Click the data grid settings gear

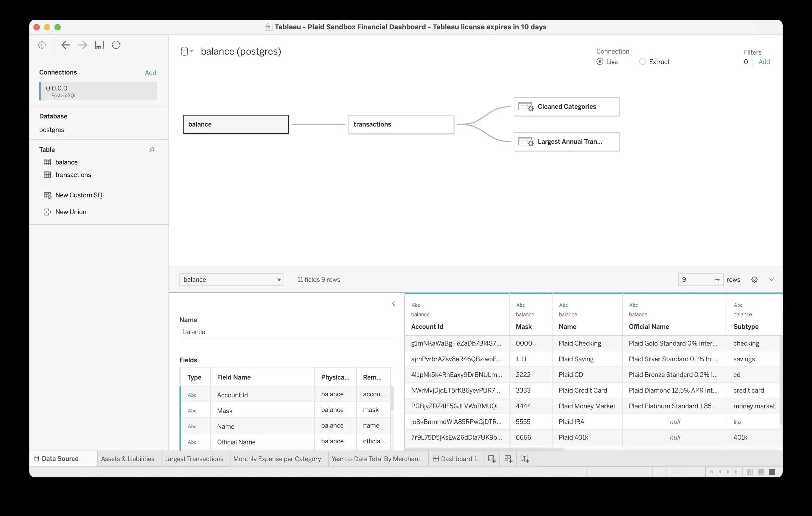pos(754,279)
